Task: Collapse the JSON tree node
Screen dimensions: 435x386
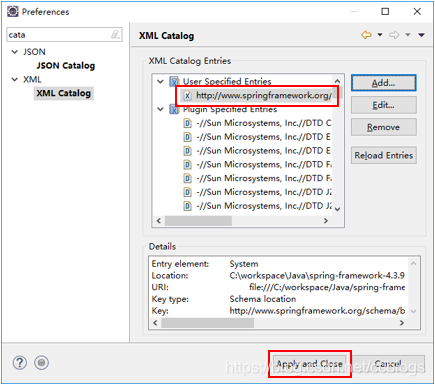Action: [x=15, y=52]
